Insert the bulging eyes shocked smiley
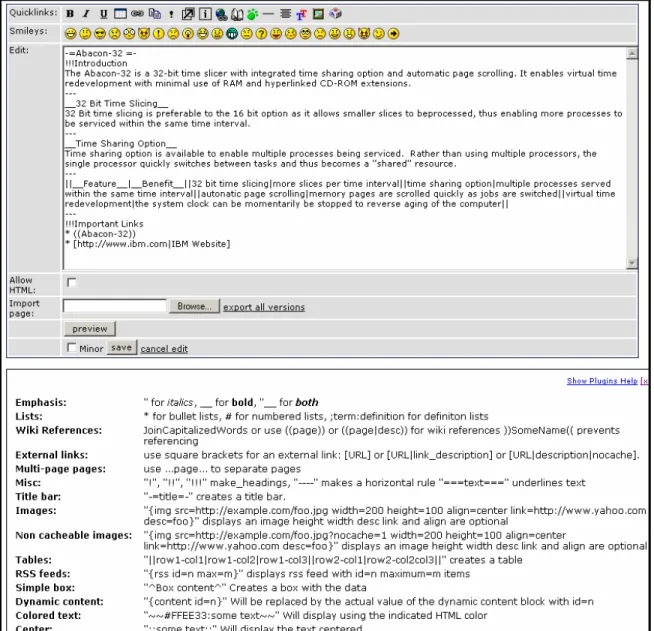 (129, 33)
